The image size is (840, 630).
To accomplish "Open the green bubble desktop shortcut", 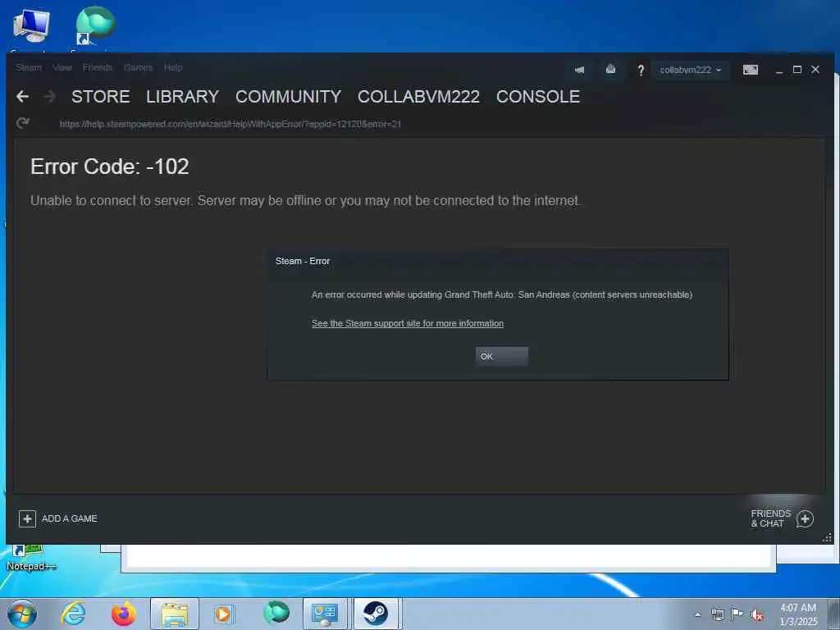I will point(95,25).
